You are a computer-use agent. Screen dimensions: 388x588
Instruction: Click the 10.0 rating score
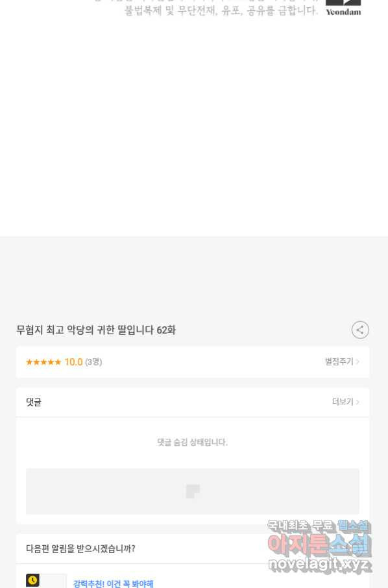point(73,362)
